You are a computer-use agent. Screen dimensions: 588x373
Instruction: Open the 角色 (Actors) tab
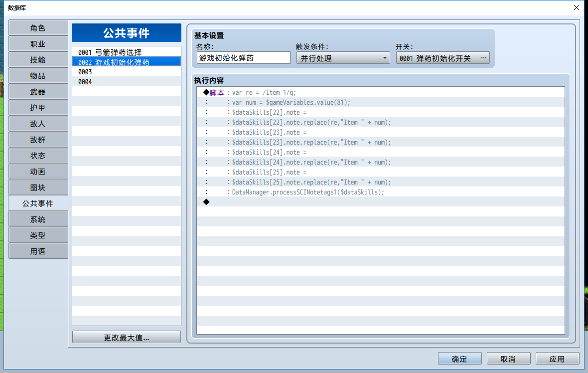(38, 28)
